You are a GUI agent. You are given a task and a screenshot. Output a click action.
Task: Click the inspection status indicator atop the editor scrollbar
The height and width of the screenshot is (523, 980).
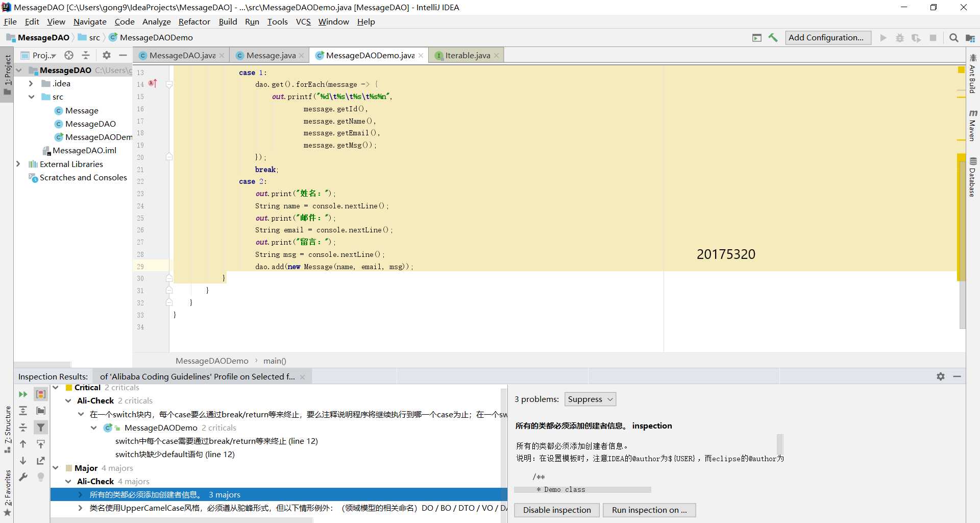[961, 70]
